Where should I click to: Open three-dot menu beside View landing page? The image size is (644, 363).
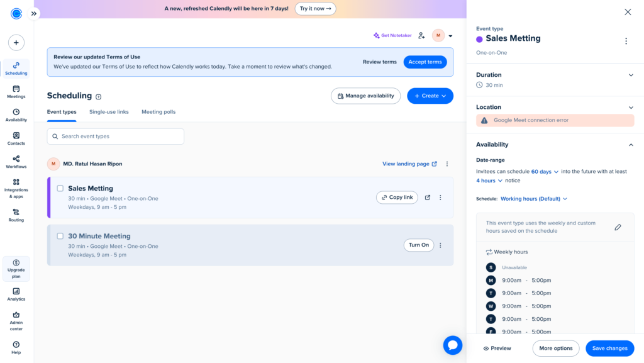pyautogui.click(x=447, y=164)
